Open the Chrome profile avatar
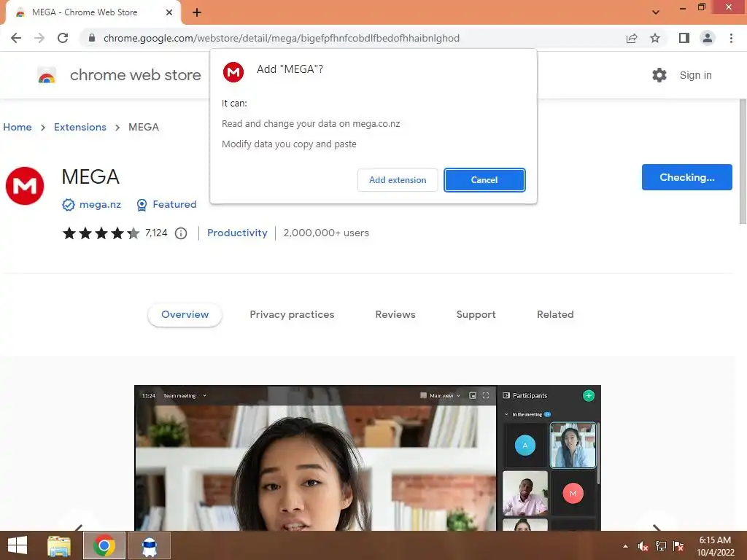Screen dimensions: 747x560 (x=708, y=38)
